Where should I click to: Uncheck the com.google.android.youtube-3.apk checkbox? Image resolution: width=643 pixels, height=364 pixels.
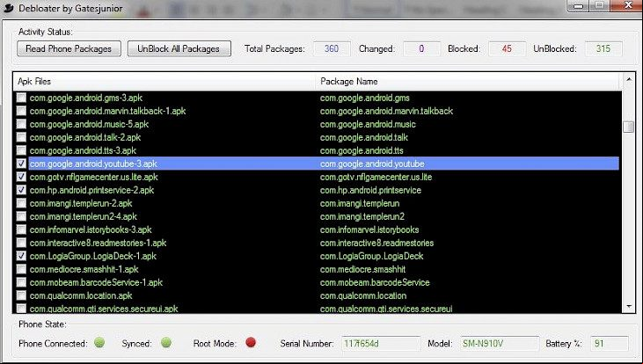click(x=21, y=164)
